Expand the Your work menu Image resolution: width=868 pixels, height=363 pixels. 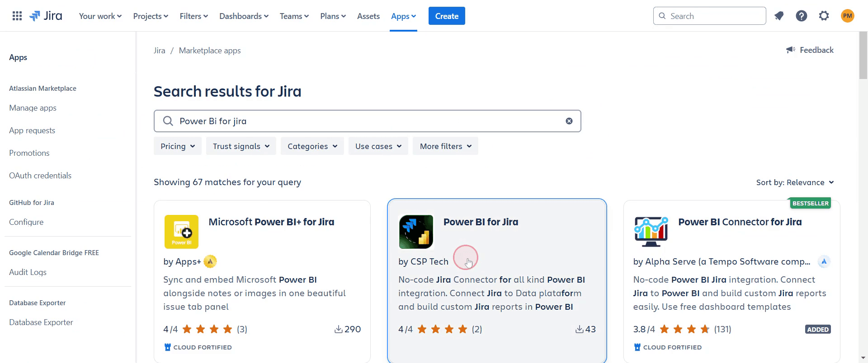(x=100, y=16)
